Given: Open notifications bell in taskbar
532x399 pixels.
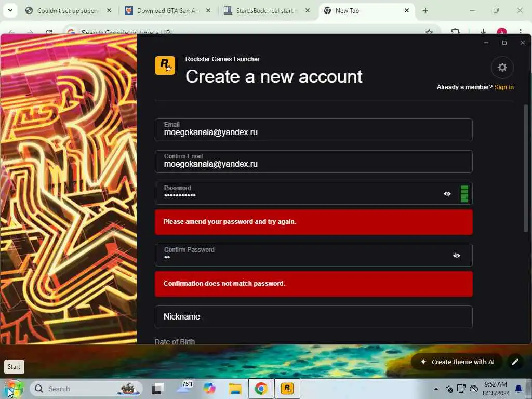Looking at the screenshot, I should point(518,389).
